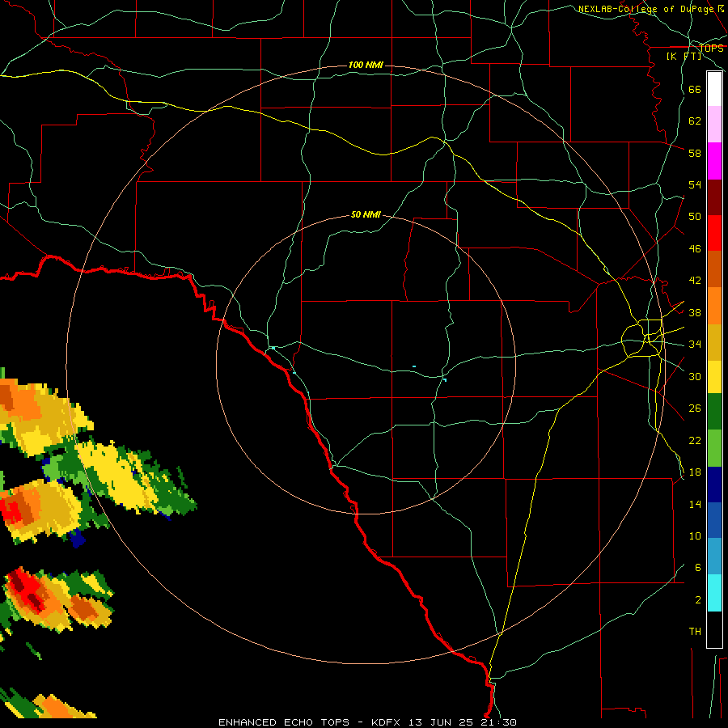Click the dark green 26 kft legend swatch
This screenshot has height=728, width=728.
714,412
